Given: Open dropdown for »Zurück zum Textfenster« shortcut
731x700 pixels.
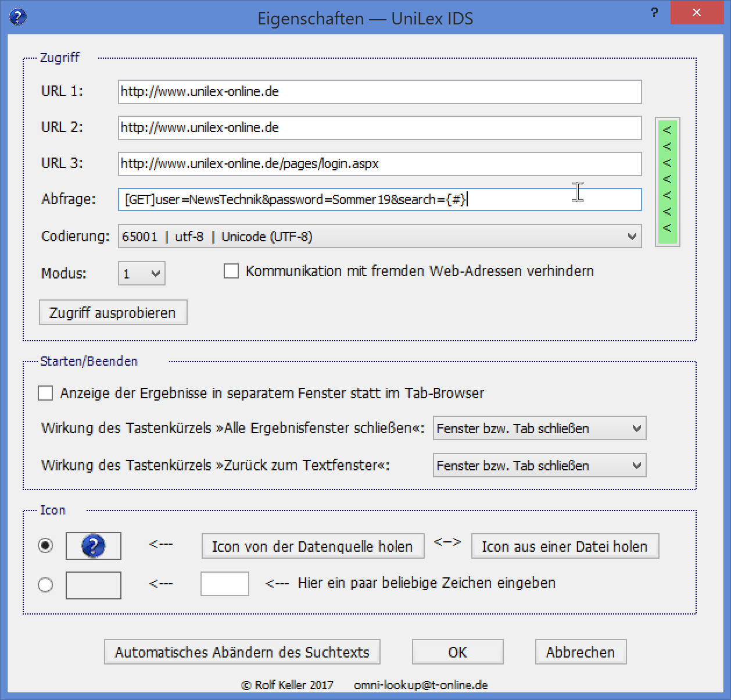Looking at the screenshot, I should coord(539,466).
